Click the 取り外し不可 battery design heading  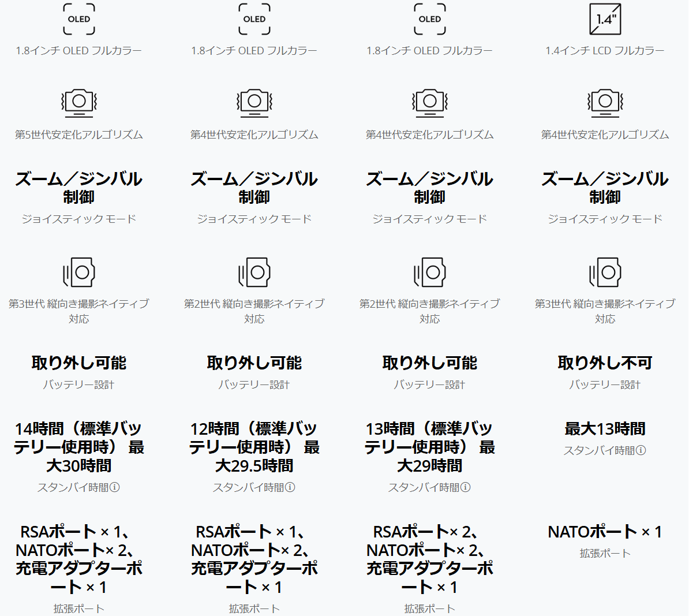point(605,363)
